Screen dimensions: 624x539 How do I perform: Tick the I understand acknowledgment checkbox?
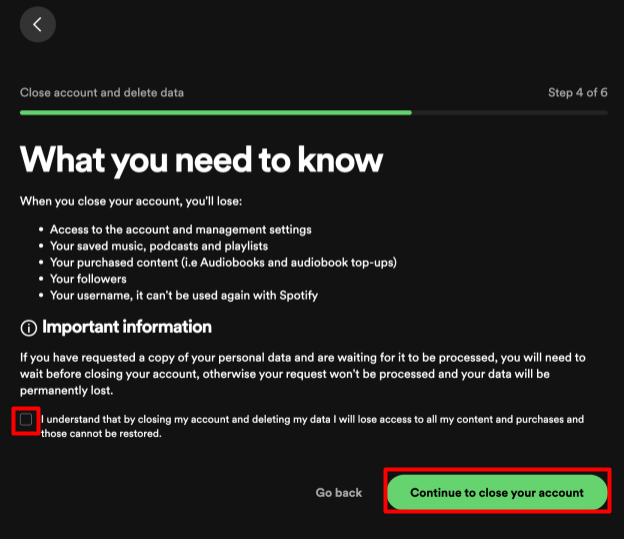(x=26, y=421)
